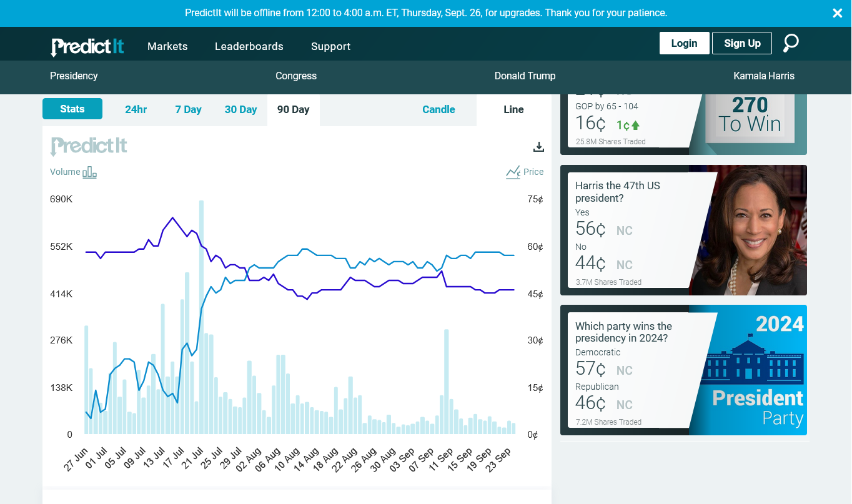Image resolution: width=852 pixels, height=504 pixels.
Task: Click the GOP by 65 - 104 label
Action: (607, 106)
